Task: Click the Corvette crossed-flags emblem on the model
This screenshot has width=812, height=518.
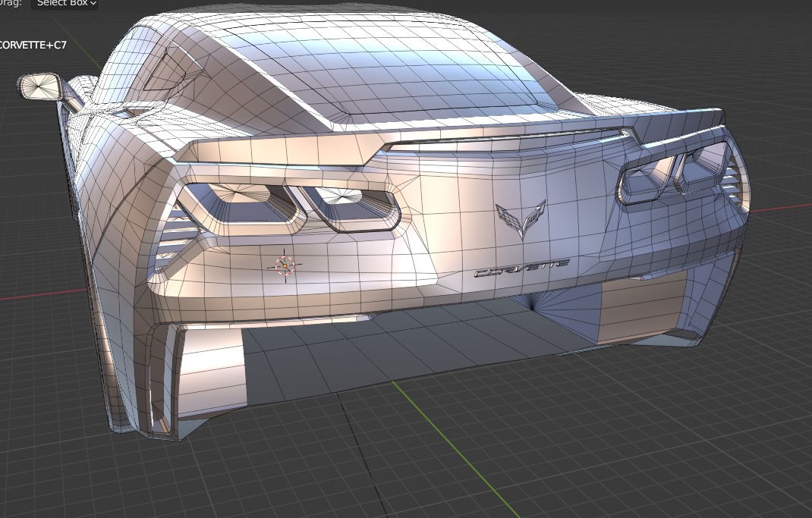Action: [x=521, y=218]
